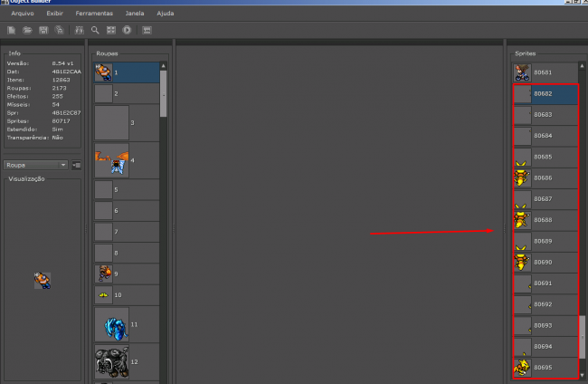Image resolution: width=588 pixels, height=384 pixels.
Task: Click the list button beside the Roupa dropdown
Action: pos(76,165)
